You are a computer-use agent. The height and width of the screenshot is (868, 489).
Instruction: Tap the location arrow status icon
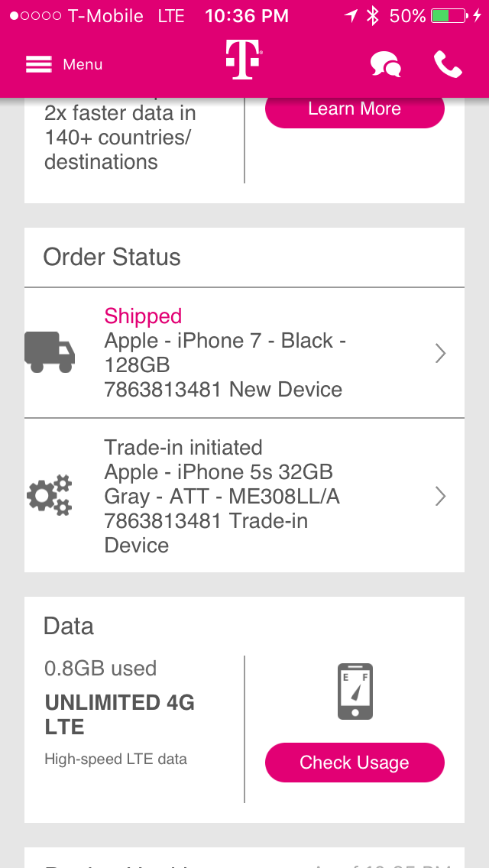click(351, 16)
